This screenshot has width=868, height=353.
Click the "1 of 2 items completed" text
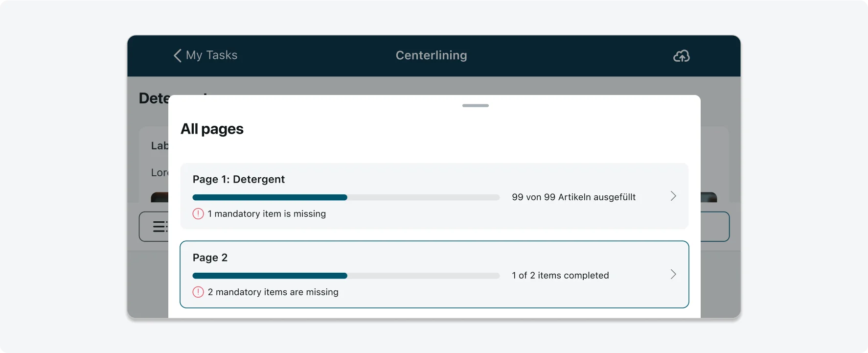[x=560, y=276]
